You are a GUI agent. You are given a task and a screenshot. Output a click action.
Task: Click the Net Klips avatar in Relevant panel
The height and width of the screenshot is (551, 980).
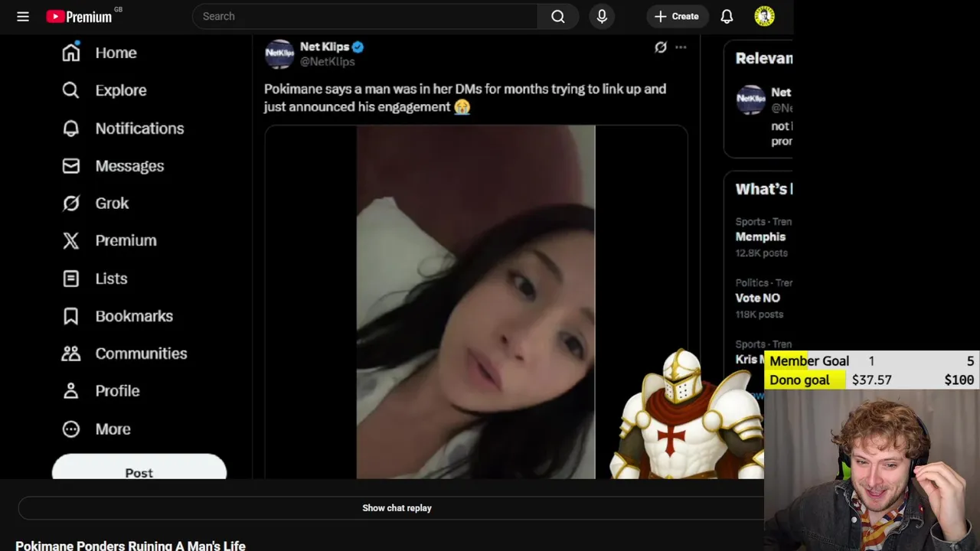coord(750,99)
